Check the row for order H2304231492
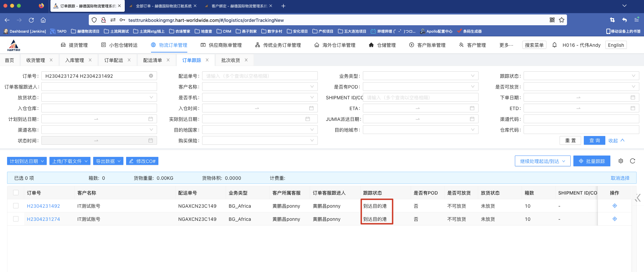This screenshot has width=644, height=272. pyautogui.click(x=16, y=206)
